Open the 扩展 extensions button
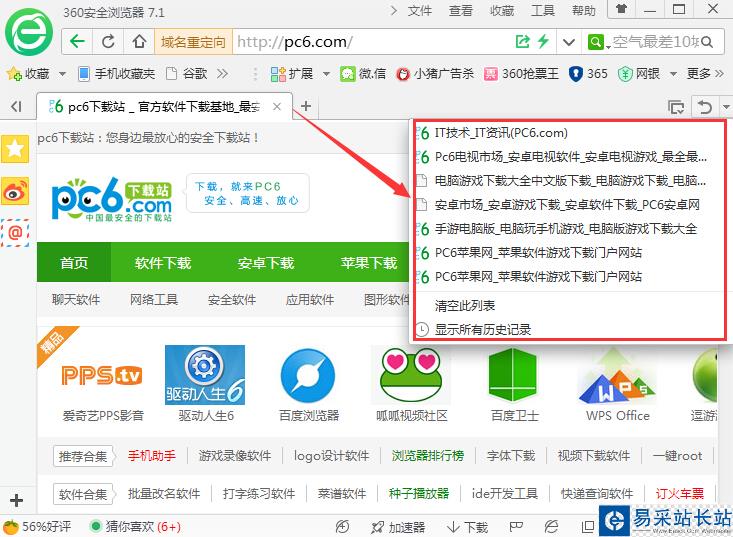733x537 pixels. tap(292, 74)
